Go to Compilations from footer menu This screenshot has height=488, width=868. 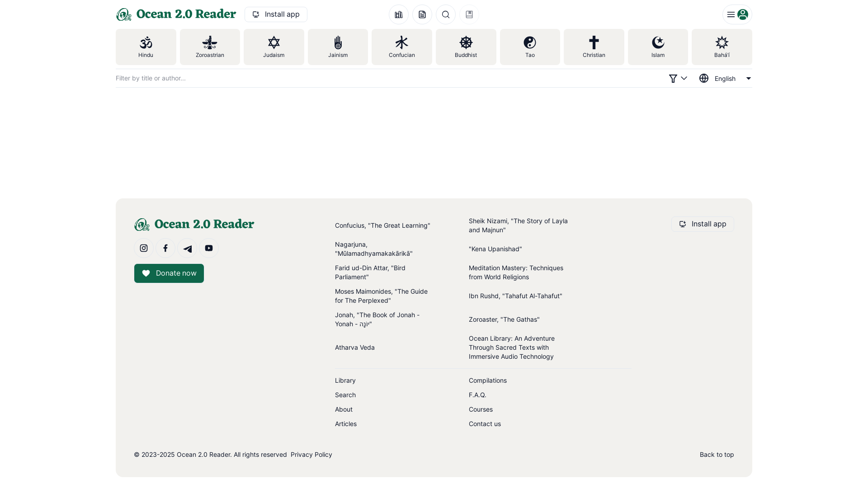pyautogui.click(x=488, y=380)
